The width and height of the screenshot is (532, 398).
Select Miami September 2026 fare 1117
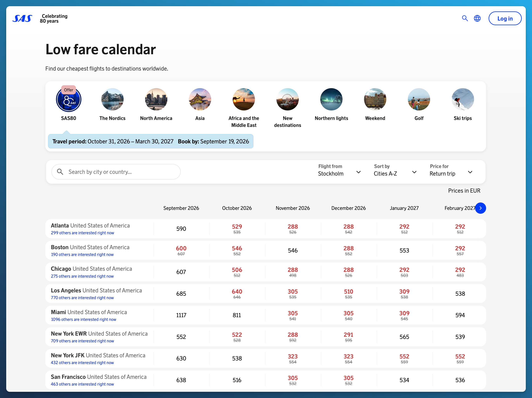click(x=181, y=315)
